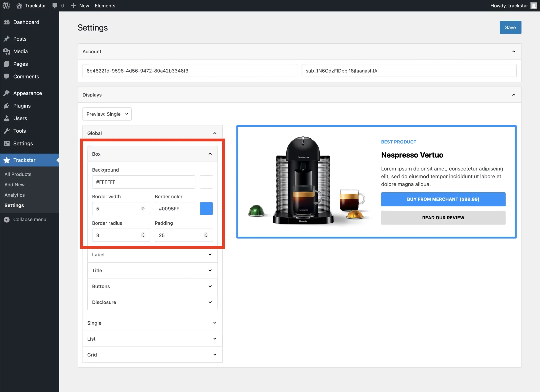
Task: Collapse the Box panel chevron
Action: coord(210,154)
